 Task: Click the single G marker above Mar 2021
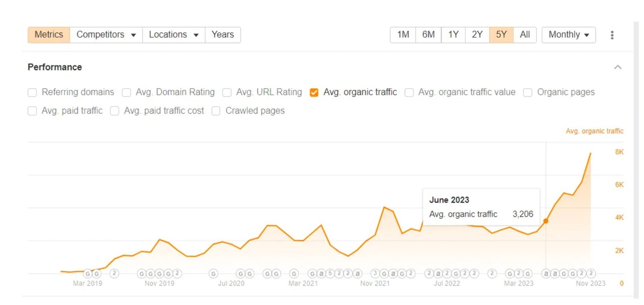[x=294, y=274]
